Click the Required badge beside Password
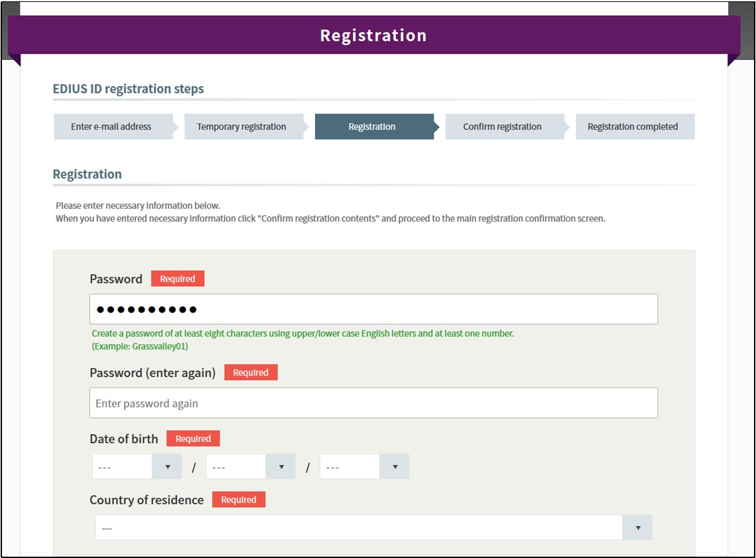This screenshot has width=756, height=558. (x=178, y=279)
